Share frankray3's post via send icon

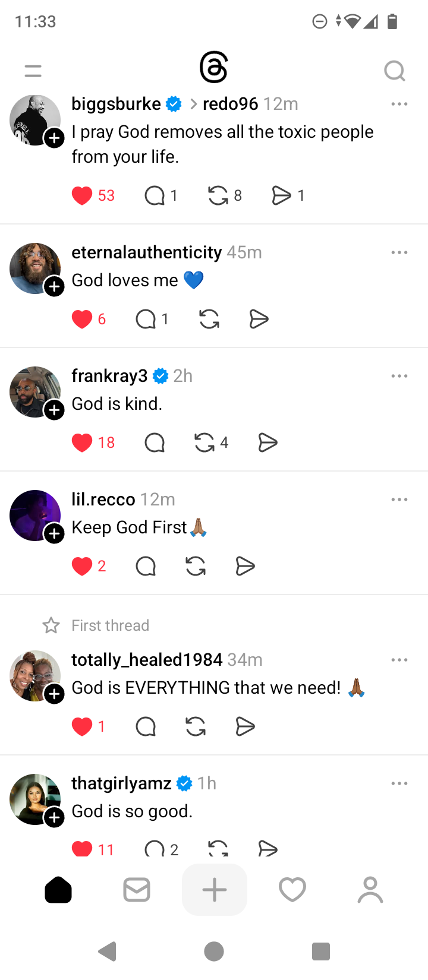coord(268,442)
